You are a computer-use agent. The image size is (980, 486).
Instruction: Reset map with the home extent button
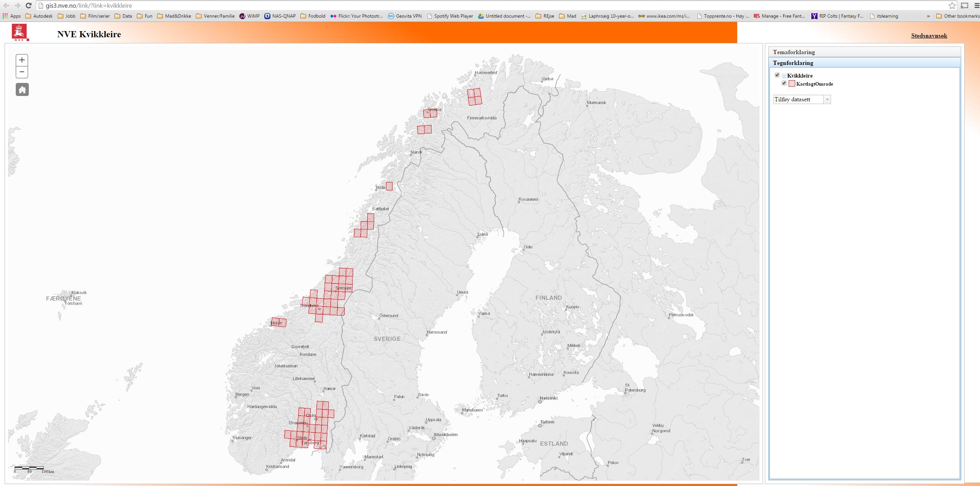22,89
